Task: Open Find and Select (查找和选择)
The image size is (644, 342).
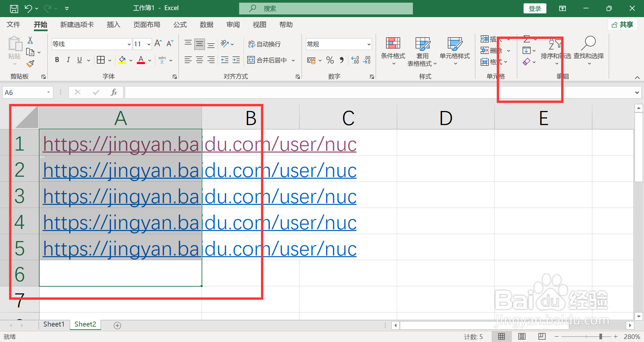Action: point(589,50)
